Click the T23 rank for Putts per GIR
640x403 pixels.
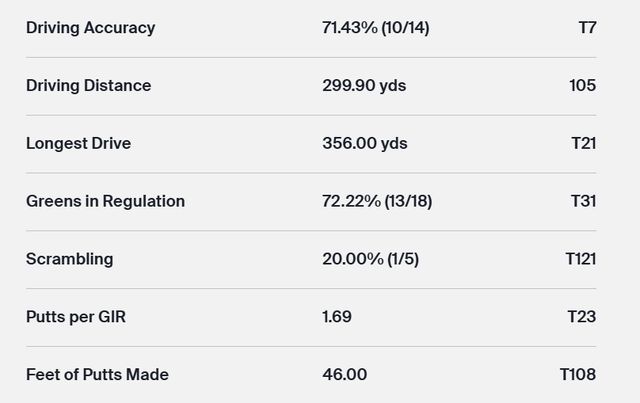pos(581,317)
